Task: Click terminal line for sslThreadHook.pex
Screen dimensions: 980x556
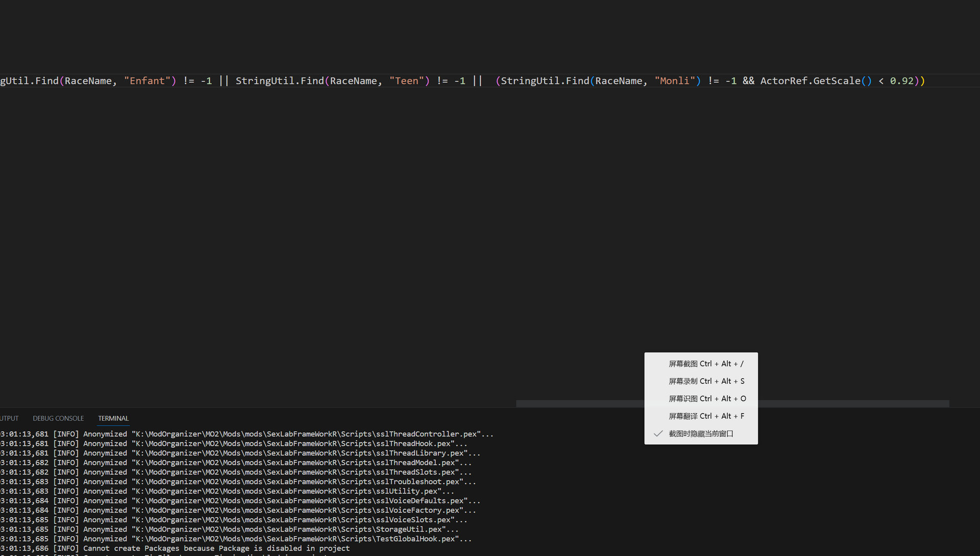Action: pos(233,444)
